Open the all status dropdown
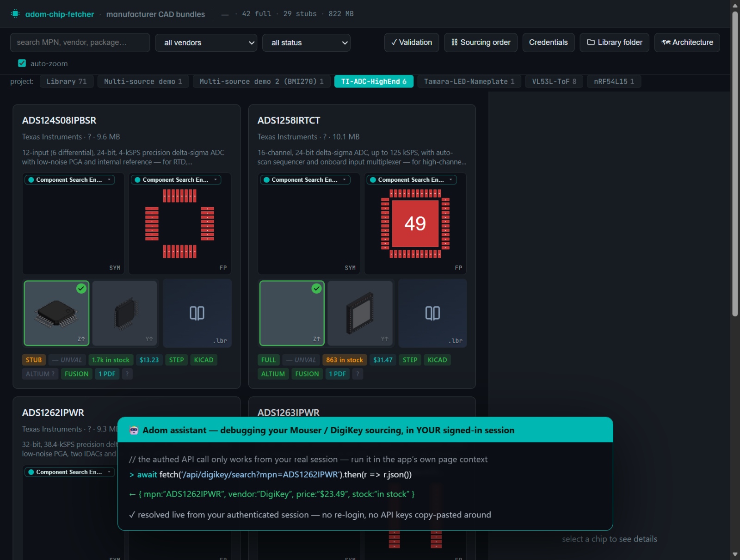740x560 pixels. coord(306,43)
